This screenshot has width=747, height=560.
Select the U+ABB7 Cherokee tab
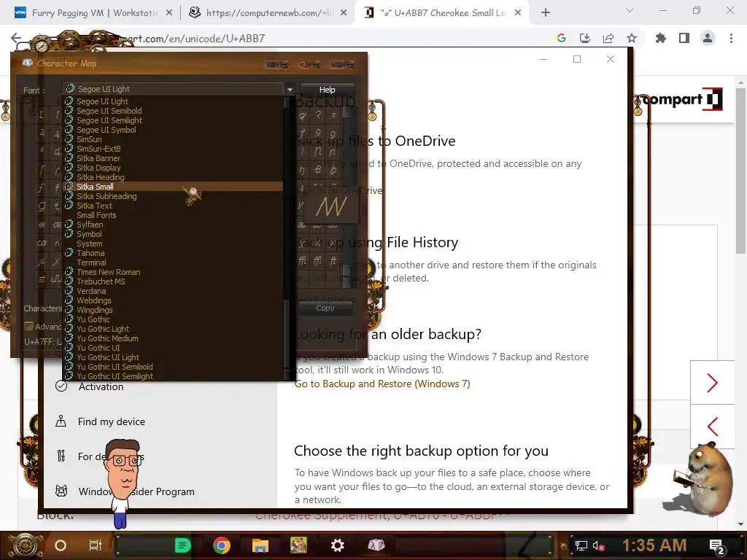pyautogui.click(x=444, y=13)
